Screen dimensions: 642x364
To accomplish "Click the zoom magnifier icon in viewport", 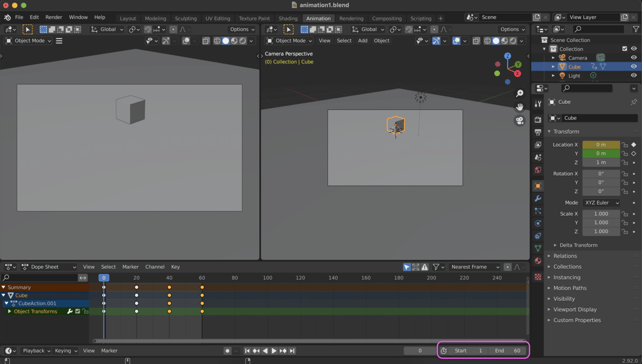I will [519, 94].
